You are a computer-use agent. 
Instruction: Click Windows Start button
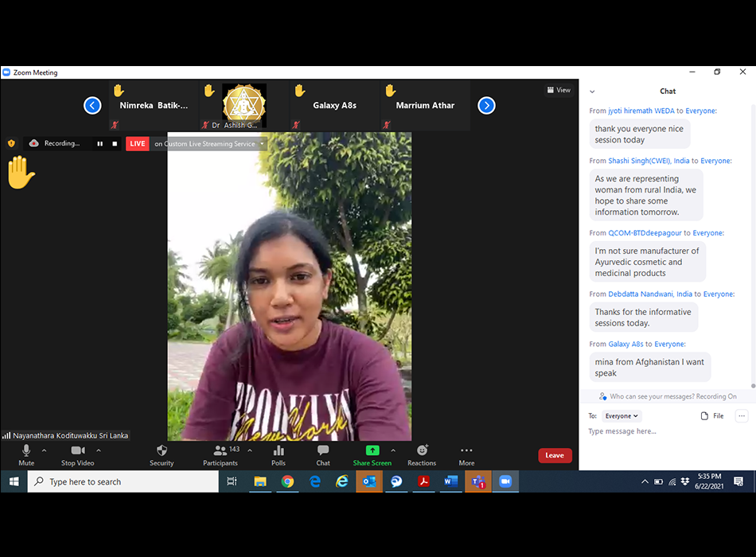tap(14, 481)
